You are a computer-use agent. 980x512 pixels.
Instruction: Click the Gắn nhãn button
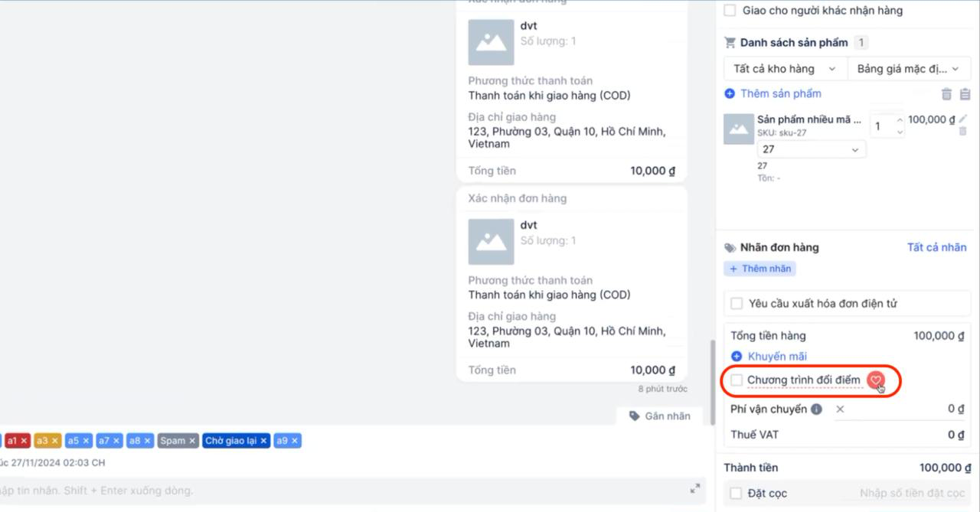point(659,416)
